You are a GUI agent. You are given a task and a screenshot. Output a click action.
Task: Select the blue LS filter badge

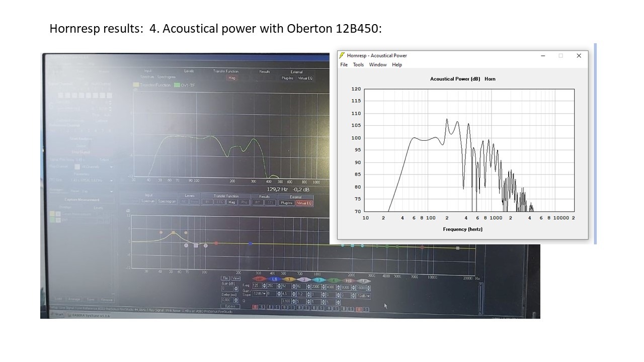pyautogui.click(x=275, y=279)
